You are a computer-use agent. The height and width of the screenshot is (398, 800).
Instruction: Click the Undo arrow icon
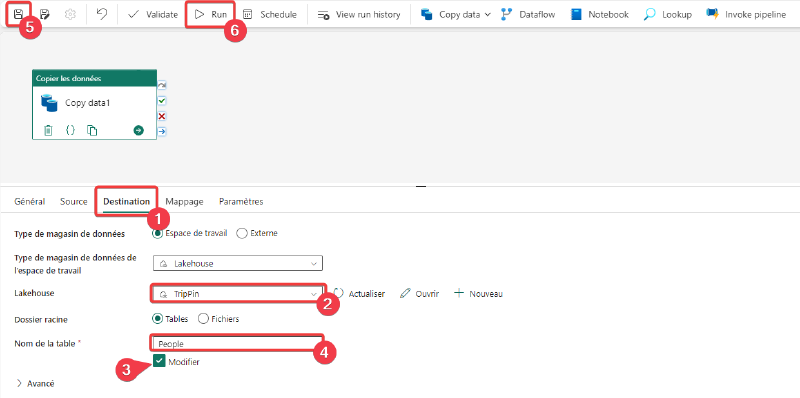tap(102, 14)
